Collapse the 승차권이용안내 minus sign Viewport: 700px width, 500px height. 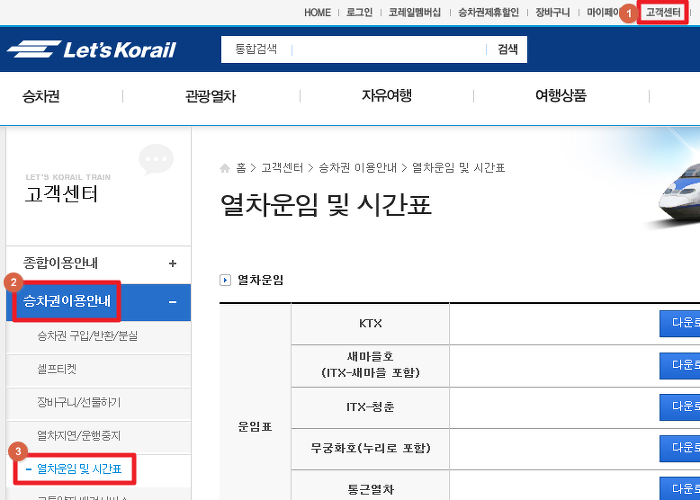coord(173,302)
